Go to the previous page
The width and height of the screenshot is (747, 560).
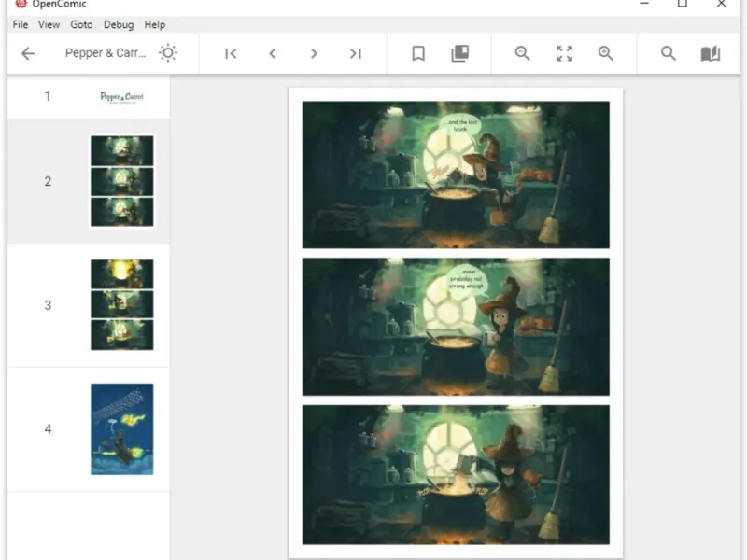pyautogui.click(x=273, y=53)
